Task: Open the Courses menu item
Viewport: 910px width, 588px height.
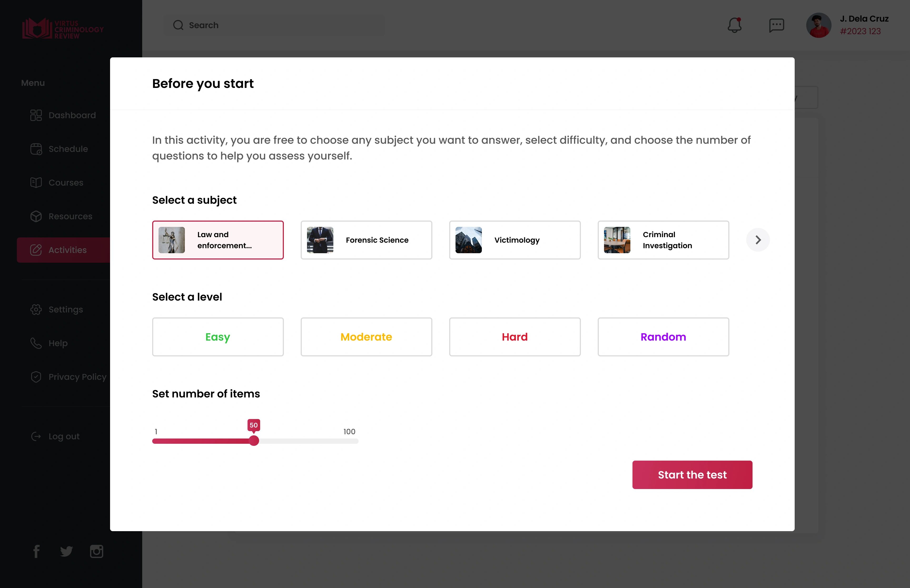Action: coord(66,182)
